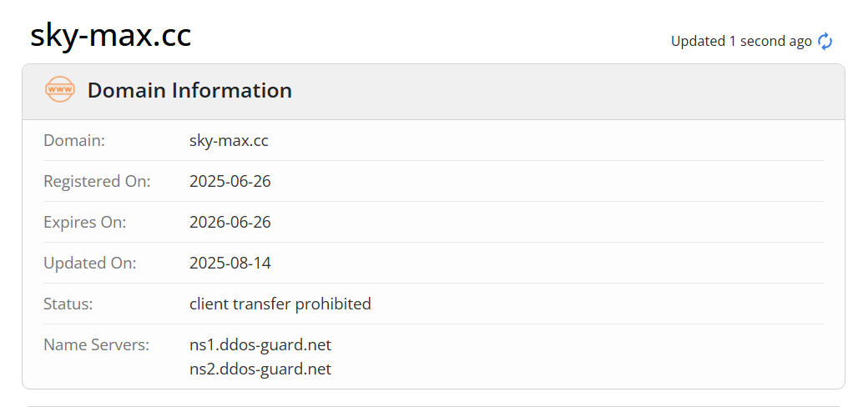Click the blue refresh icon
This screenshot has height=407, width=868.
[825, 42]
